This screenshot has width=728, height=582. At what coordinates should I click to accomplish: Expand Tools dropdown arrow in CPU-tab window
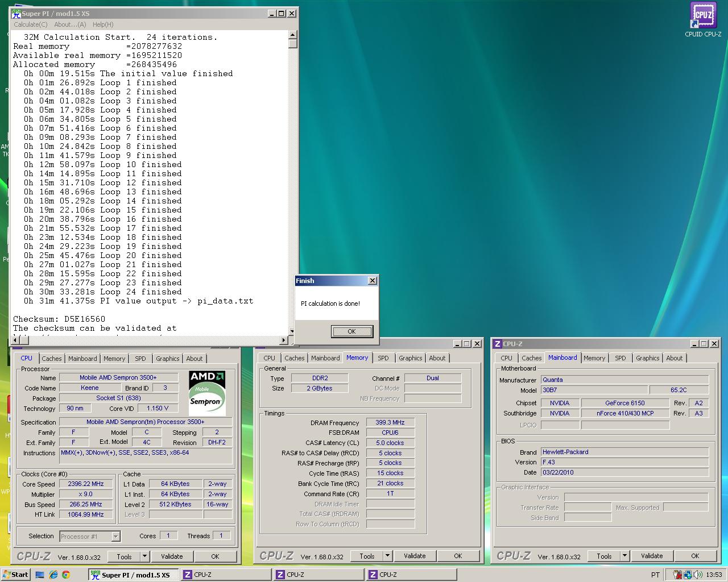tap(144, 556)
